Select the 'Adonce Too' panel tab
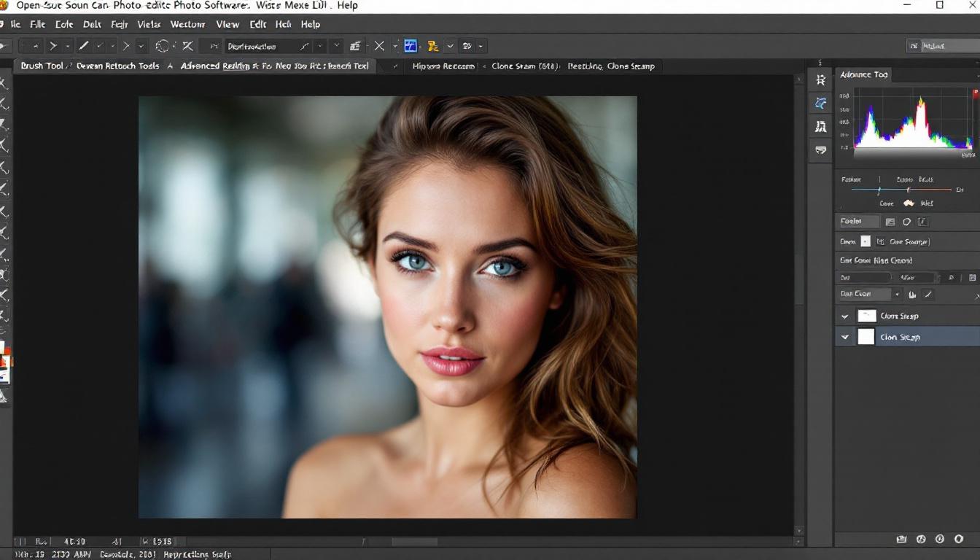The image size is (980, 560). click(x=863, y=74)
